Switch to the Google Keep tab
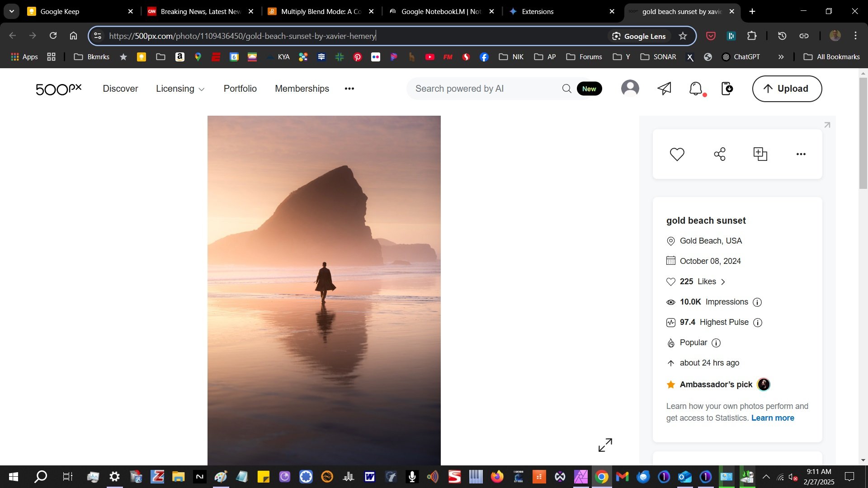Viewport: 868px width, 488px height. 80,11
